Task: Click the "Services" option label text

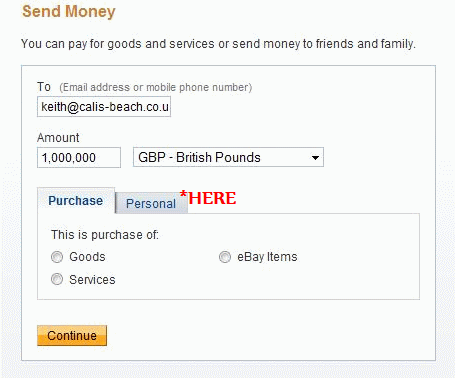Action: pos(92,280)
